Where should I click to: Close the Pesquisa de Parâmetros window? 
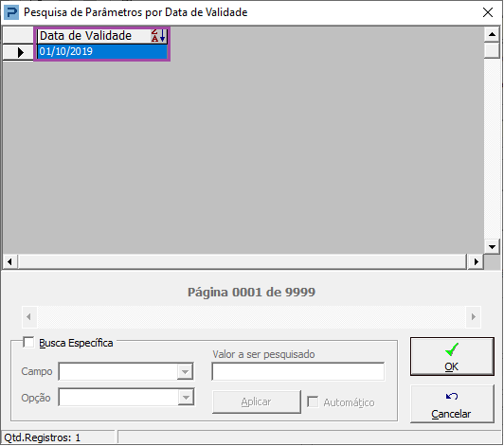(488, 12)
